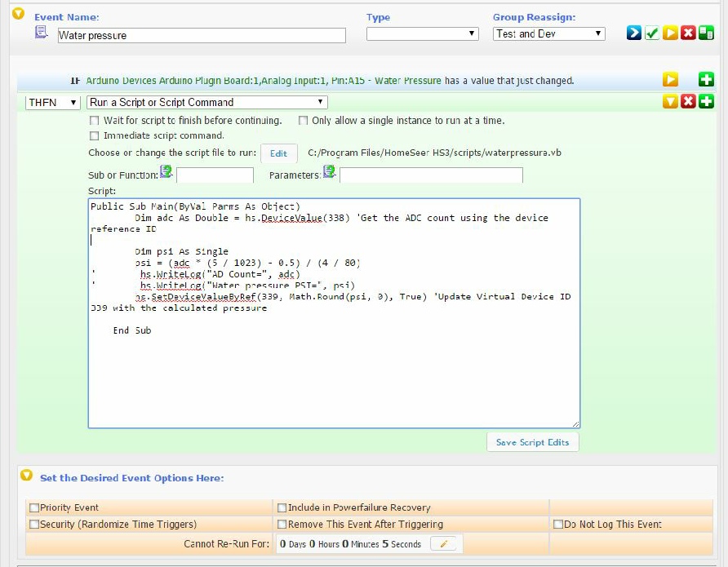Click the blue arrow icon in event header
Viewport: 728px width, 567px height.
(x=633, y=33)
